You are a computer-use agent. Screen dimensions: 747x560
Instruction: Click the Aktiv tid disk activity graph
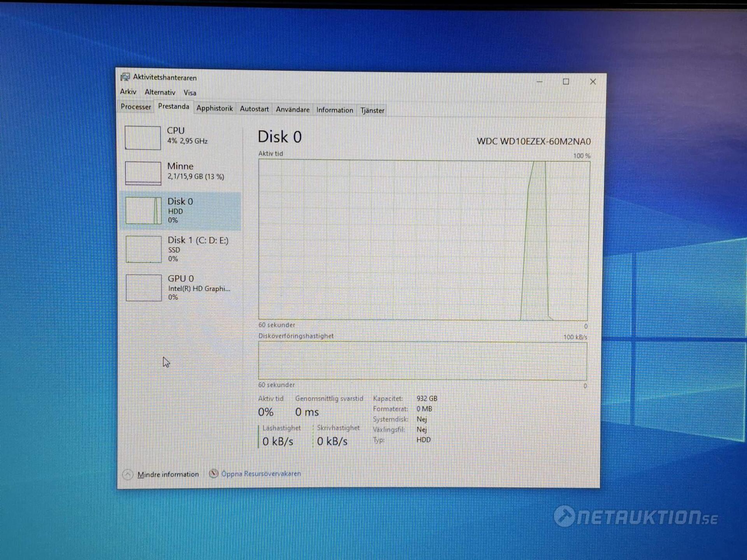coord(423,240)
